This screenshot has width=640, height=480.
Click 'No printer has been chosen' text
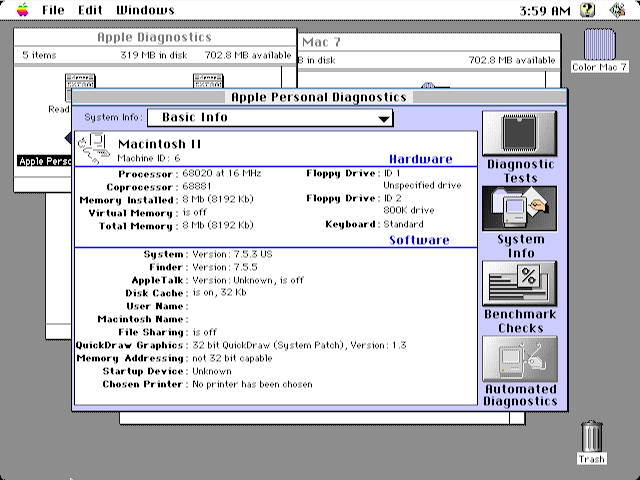click(252, 384)
